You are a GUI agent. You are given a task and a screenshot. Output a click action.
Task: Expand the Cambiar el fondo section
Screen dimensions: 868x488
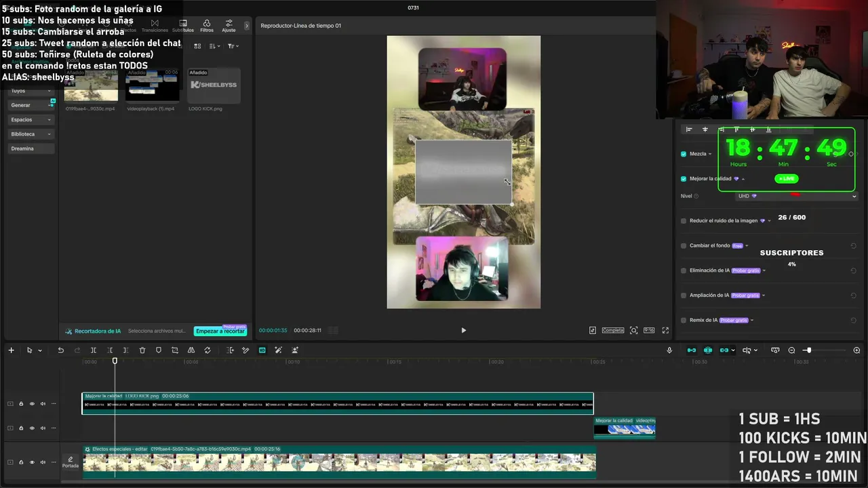click(747, 246)
